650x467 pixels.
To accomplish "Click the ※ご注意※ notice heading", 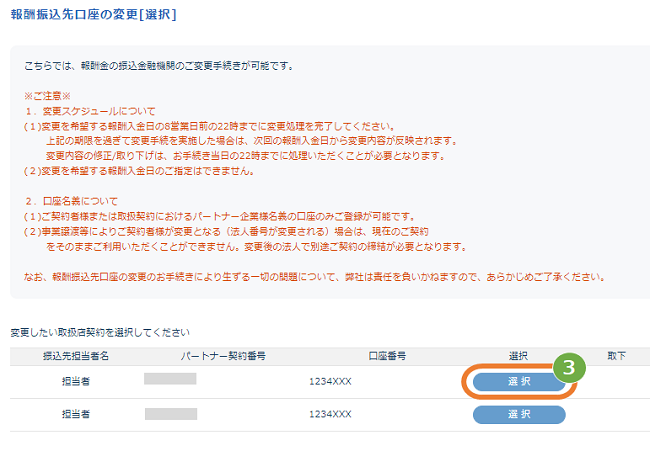I will [x=47, y=96].
